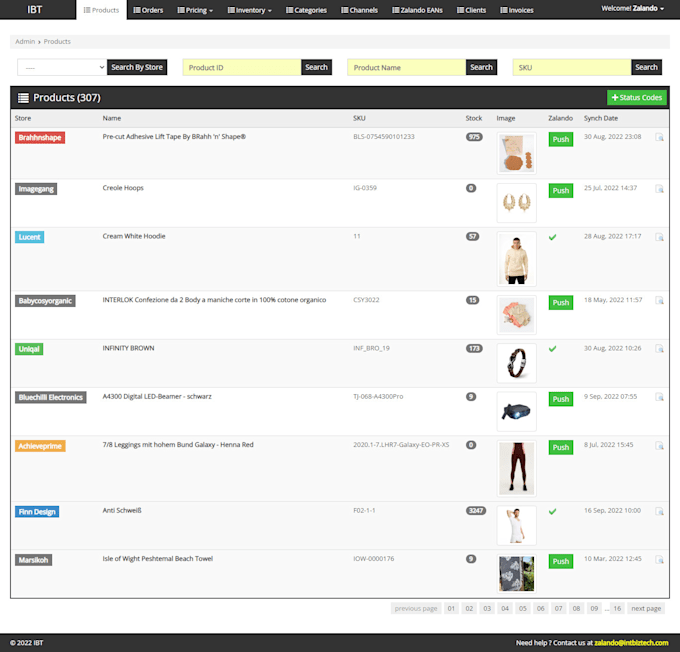Screen dimensions: 680x652
Task: Click the Lucent store label
Action: tap(29, 237)
